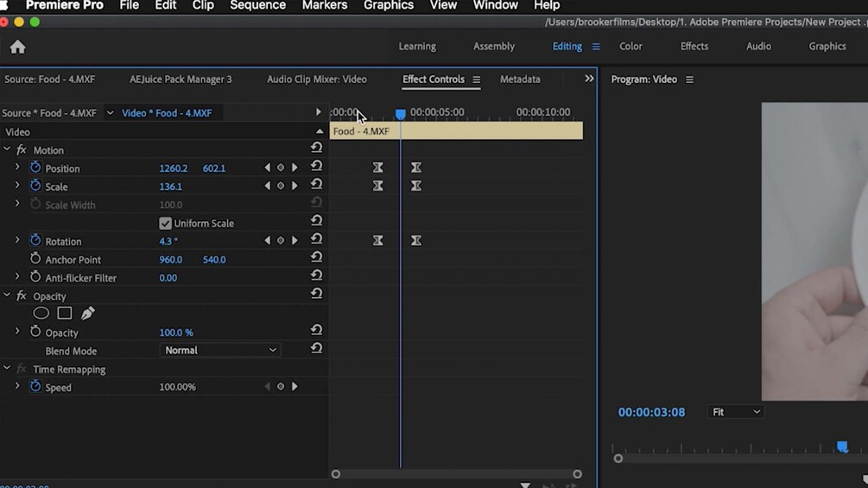Image resolution: width=868 pixels, height=488 pixels.
Task: Click the Effect Controls zoom scrollbar right handle
Action: click(x=578, y=474)
